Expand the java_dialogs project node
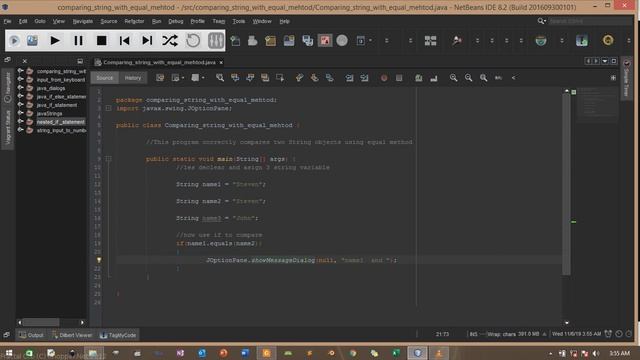The height and width of the screenshot is (360, 640). click(x=20, y=88)
